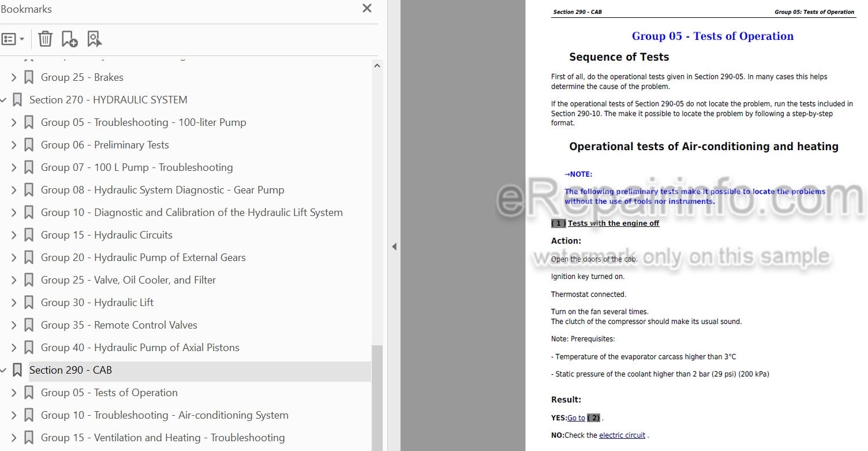The height and width of the screenshot is (451, 868).
Task: Click the 'Ignition key turned on.' line
Action: 588,277
